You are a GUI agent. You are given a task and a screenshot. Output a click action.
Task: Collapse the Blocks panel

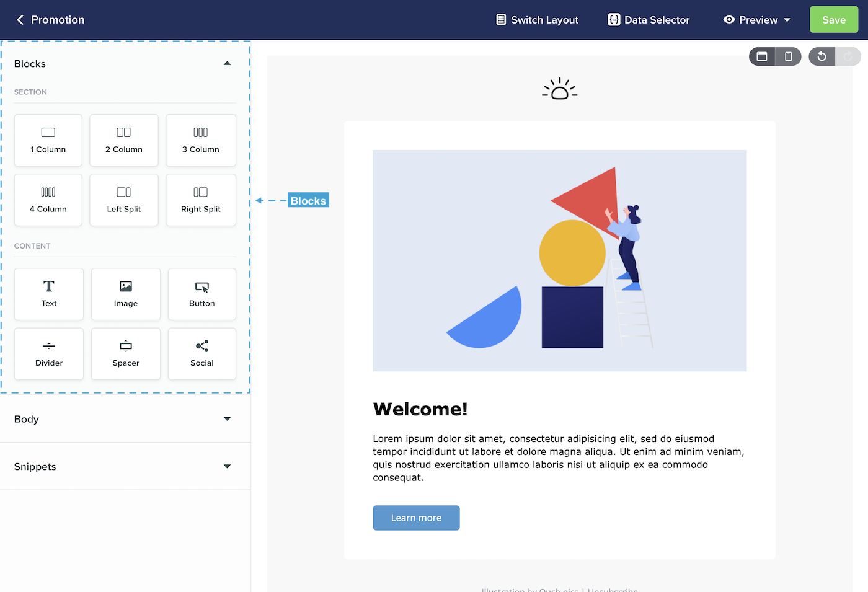click(x=227, y=63)
